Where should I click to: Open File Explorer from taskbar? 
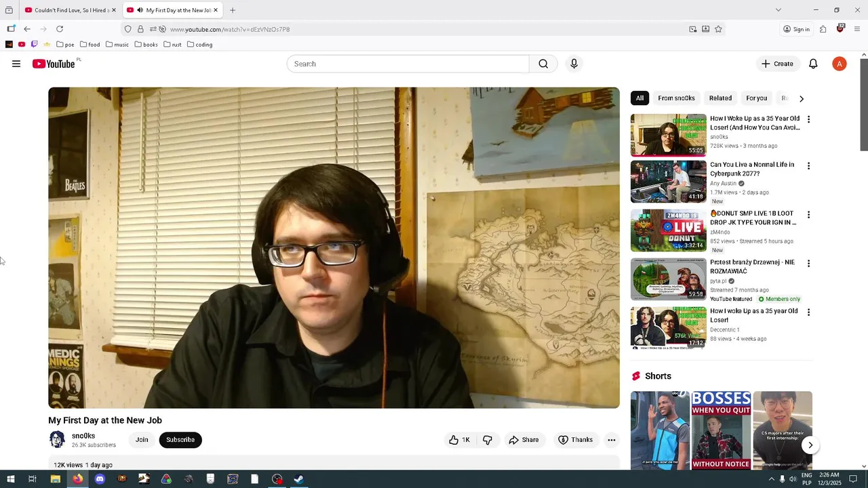(x=56, y=479)
